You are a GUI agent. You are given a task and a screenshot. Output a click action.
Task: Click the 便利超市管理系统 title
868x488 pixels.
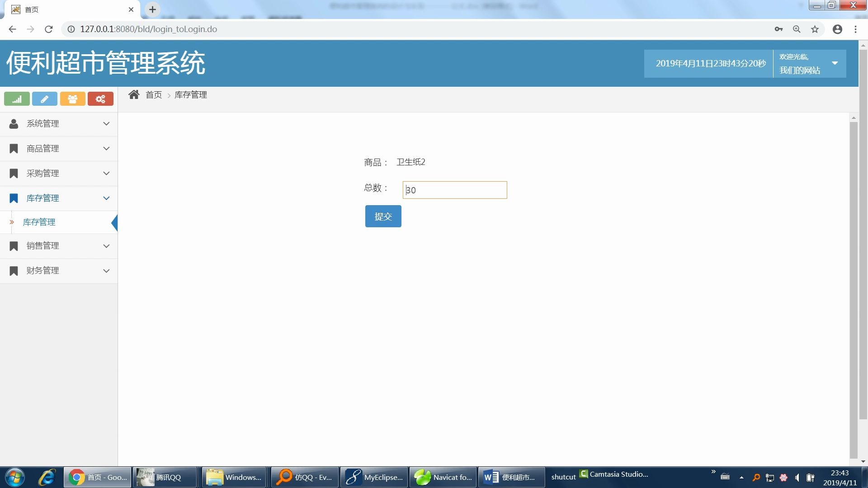coord(106,63)
